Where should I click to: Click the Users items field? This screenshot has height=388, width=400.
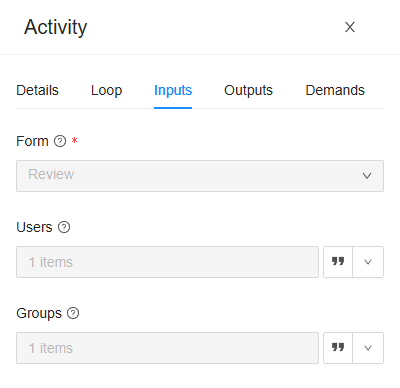(x=167, y=262)
